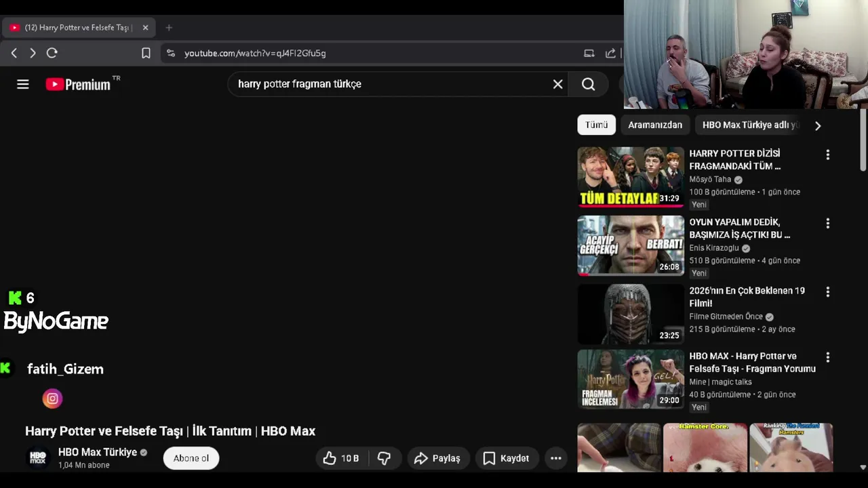Open the TÜM DETAYLAR 31:29 video thumbnail

point(631,177)
